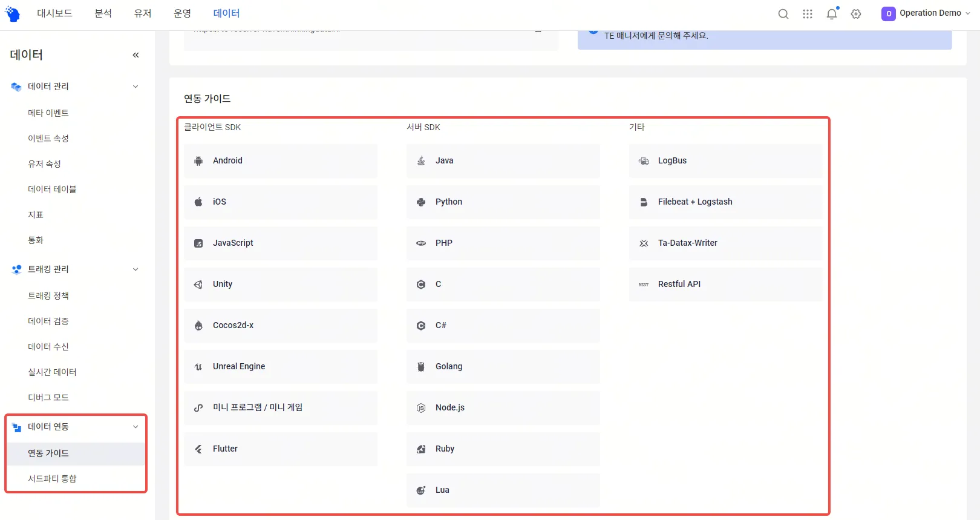980x520 pixels.
Task: Click the 트래킹 관리 section icon
Action: pos(16,269)
